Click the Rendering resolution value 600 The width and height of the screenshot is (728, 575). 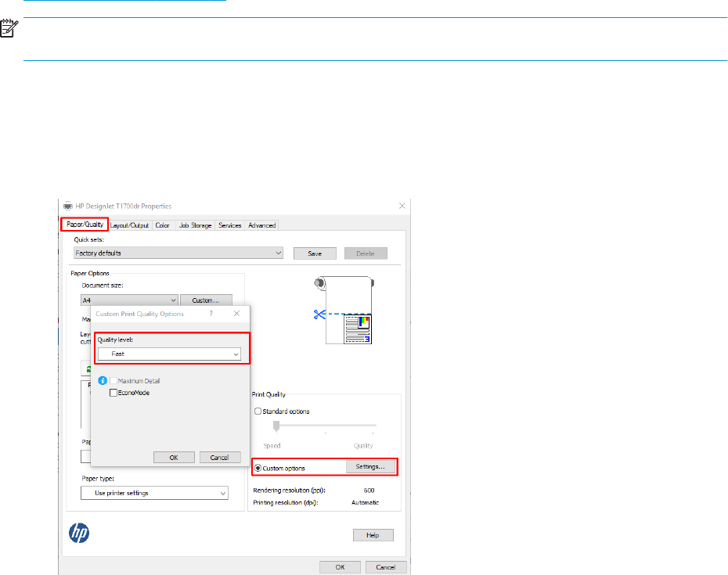(369, 490)
